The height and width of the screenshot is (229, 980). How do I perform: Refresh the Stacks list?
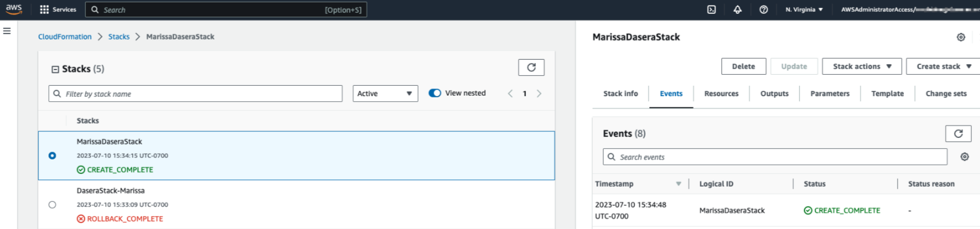531,68
